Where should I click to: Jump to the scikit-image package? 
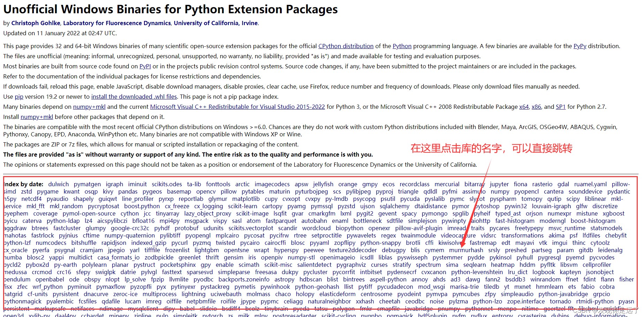coord(252,213)
